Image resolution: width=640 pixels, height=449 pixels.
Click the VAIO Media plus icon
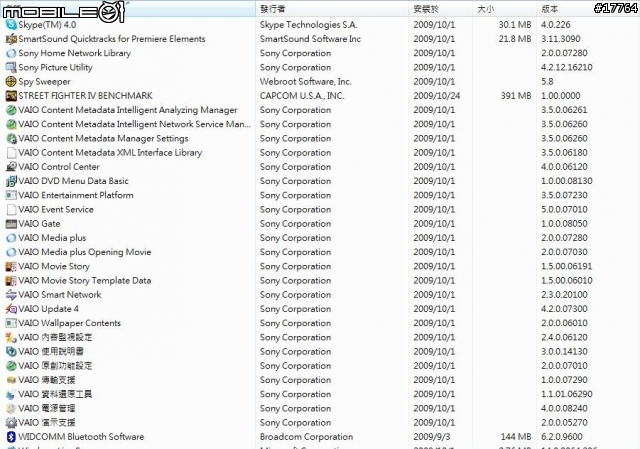click(x=11, y=238)
